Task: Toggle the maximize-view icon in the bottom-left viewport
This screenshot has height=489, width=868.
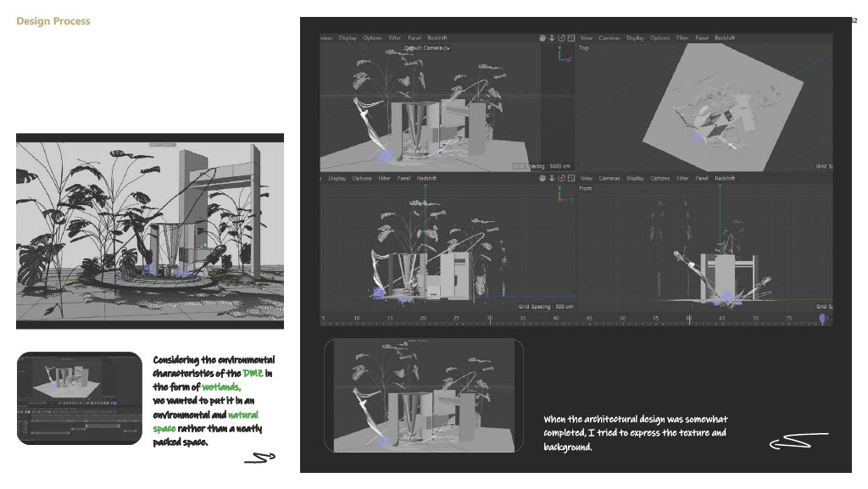Action: (x=570, y=178)
